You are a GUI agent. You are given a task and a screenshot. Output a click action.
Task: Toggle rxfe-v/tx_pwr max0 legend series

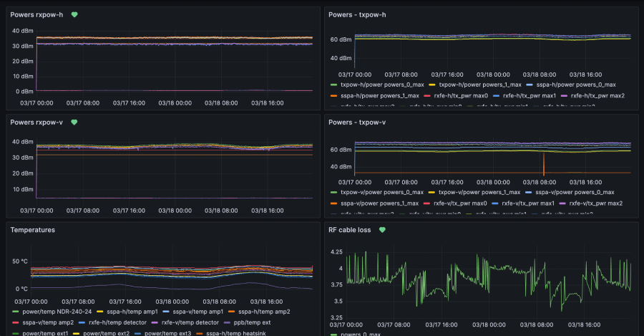(460, 203)
